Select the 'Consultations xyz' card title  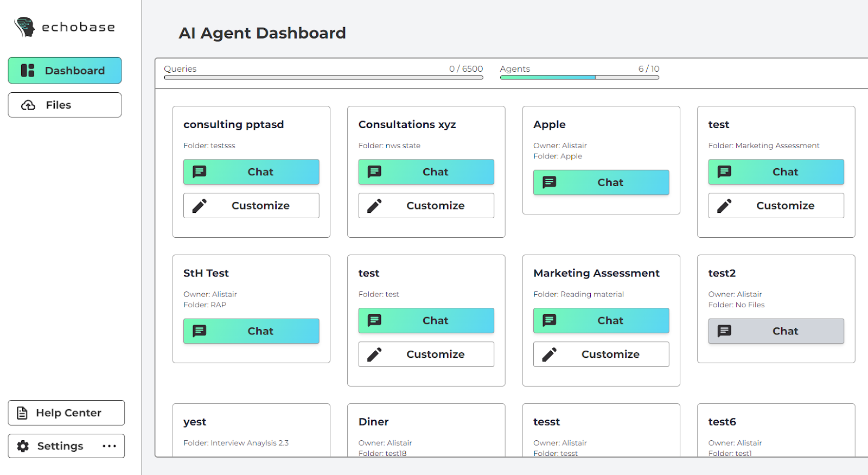pyautogui.click(x=407, y=125)
